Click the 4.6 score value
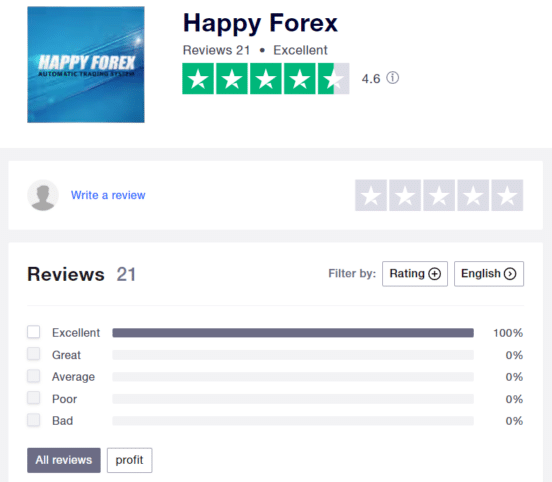Viewport: 552px width, 482px height. (371, 79)
